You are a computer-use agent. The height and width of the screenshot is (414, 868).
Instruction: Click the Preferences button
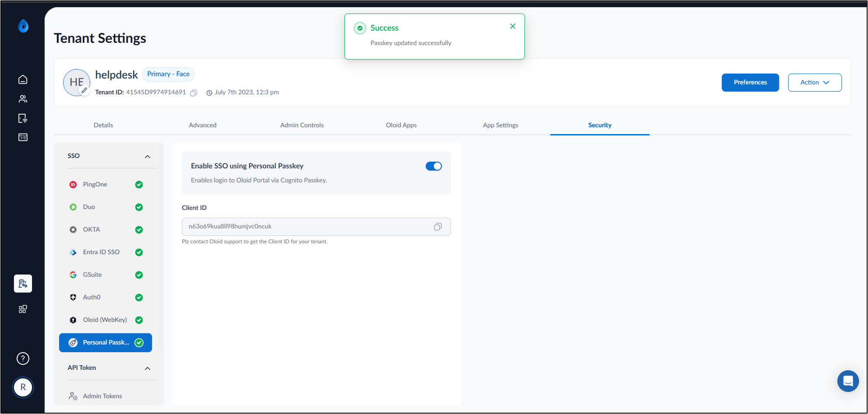(750, 83)
